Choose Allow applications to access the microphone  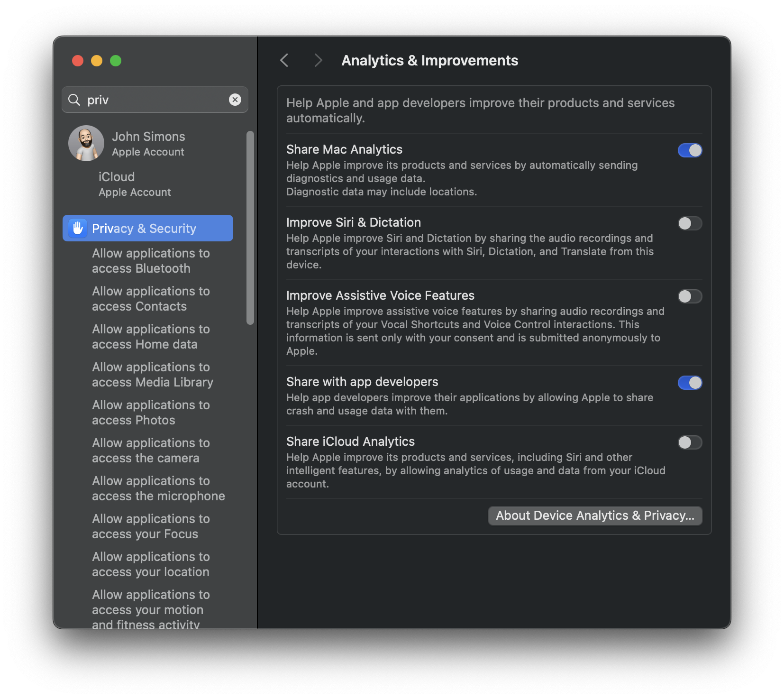pyautogui.click(x=158, y=488)
